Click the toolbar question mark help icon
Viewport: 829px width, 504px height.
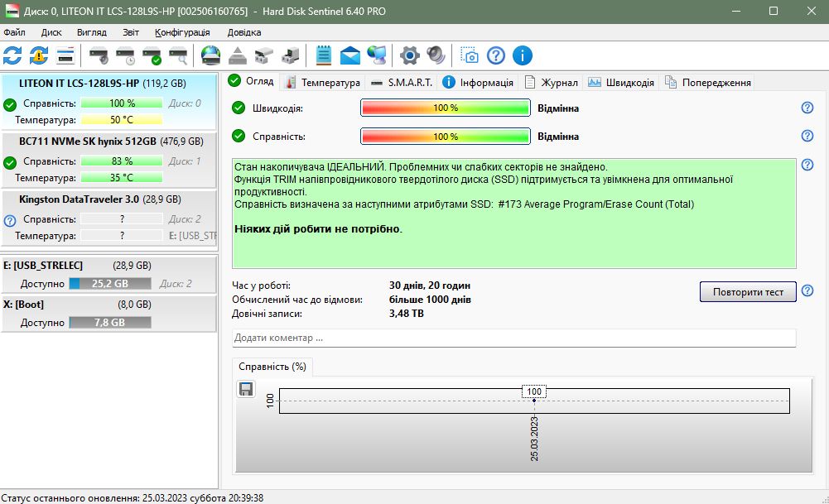(x=496, y=55)
